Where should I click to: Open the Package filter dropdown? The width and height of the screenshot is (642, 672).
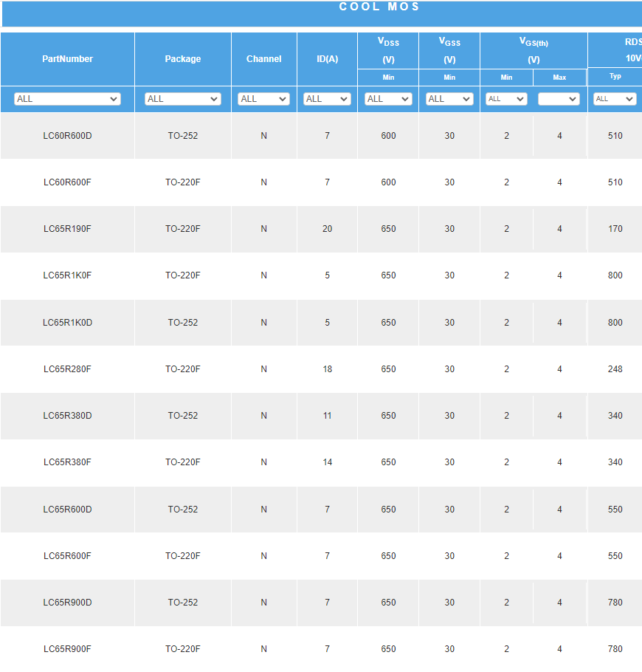[183, 99]
